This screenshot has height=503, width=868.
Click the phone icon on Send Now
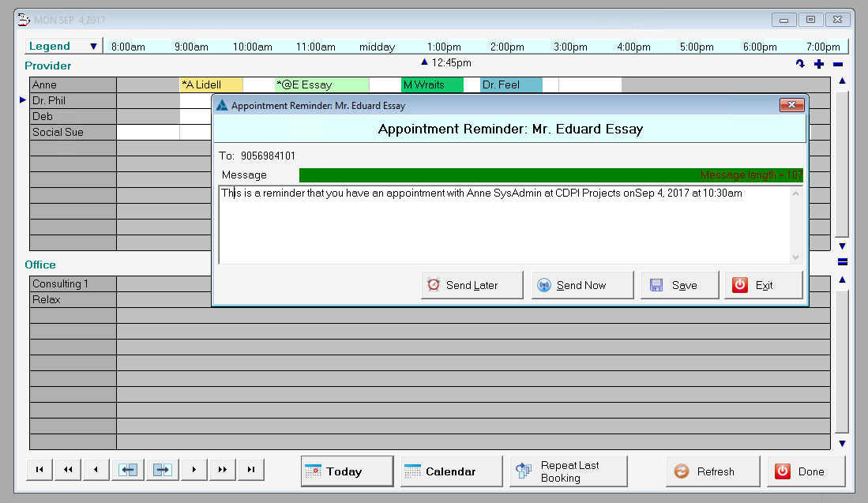point(545,286)
